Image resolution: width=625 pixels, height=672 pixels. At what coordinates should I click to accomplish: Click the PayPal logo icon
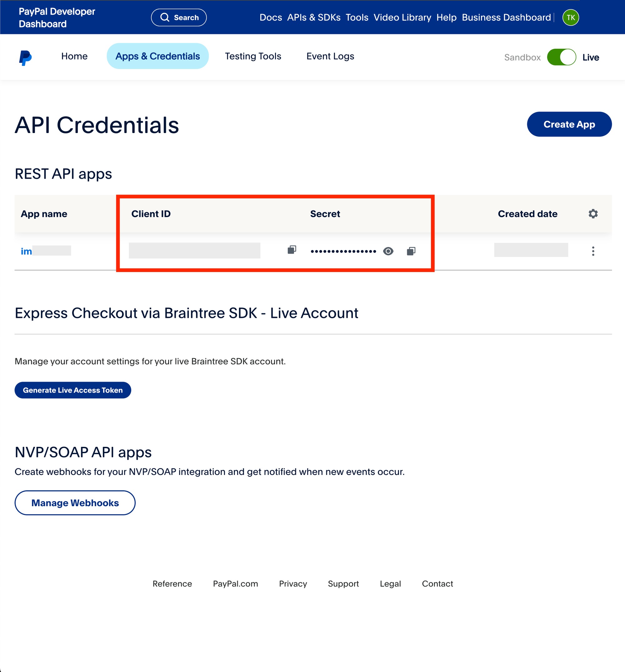tap(25, 58)
